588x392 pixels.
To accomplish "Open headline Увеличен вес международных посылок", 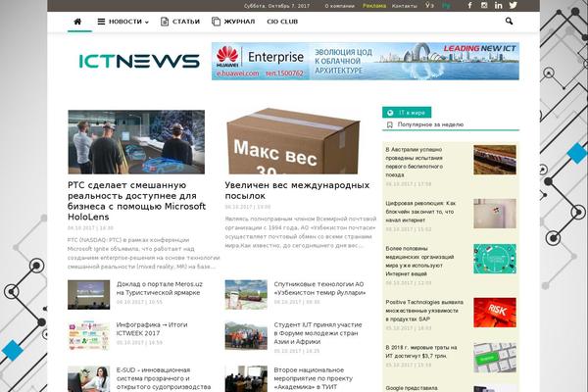I will (x=297, y=190).
